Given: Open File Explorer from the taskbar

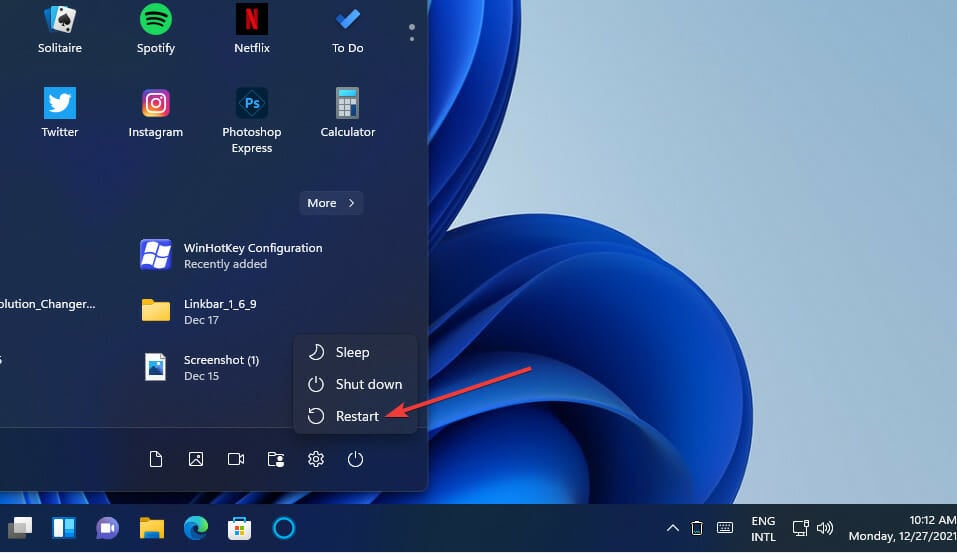Looking at the screenshot, I should click(152, 528).
